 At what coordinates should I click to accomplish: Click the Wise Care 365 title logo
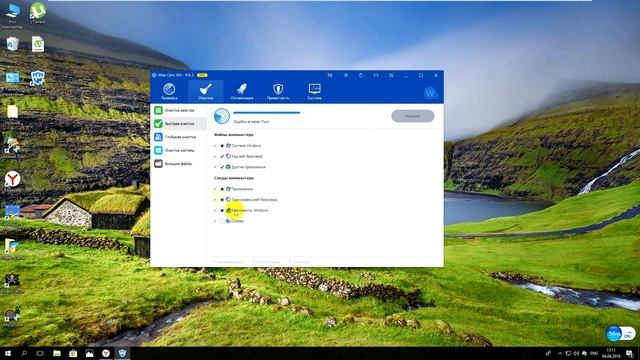point(154,75)
